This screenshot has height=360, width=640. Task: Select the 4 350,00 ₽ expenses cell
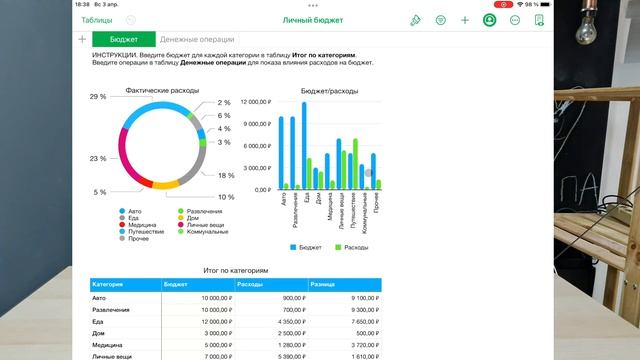(271, 322)
